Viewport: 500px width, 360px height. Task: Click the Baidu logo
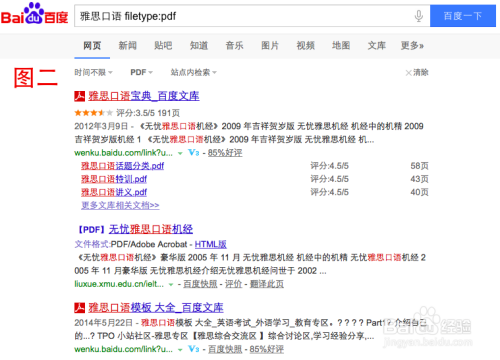(x=35, y=14)
